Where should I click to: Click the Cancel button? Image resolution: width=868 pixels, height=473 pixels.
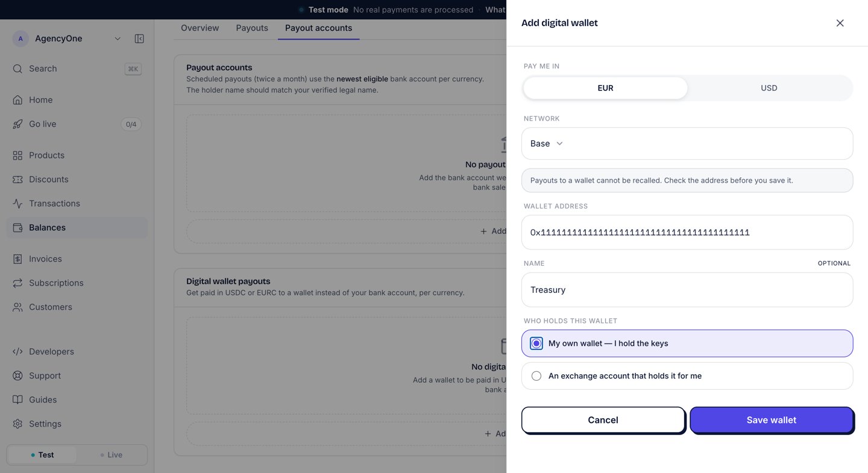pyautogui.click(x=603, y=420)
